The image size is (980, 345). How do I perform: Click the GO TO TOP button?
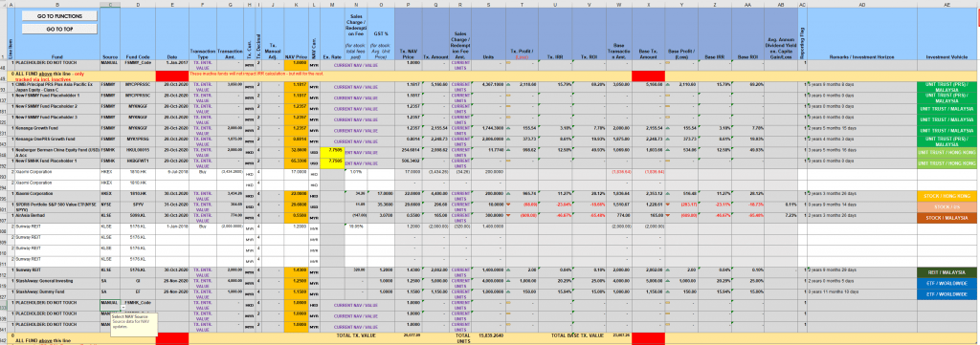click(x=59, y=29)
